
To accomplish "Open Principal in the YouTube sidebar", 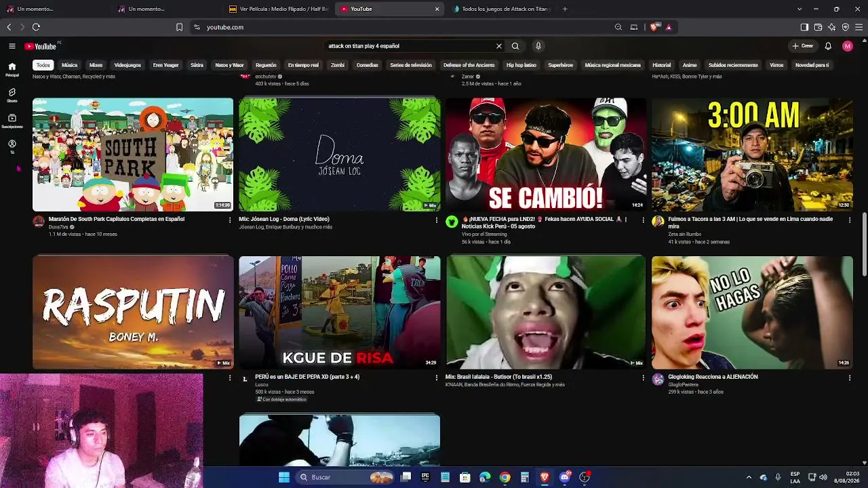I will (12, 69).
